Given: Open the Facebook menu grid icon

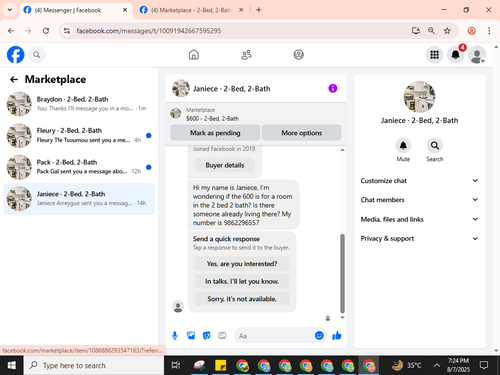Looking at the screenshot, I should (434, 55).
